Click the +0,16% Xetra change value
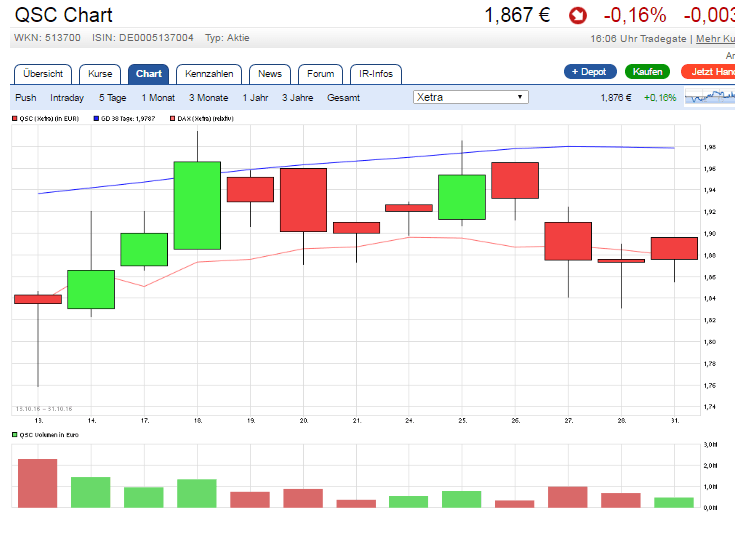This screenshot has height=535, width=735. [x=660, y=98]
